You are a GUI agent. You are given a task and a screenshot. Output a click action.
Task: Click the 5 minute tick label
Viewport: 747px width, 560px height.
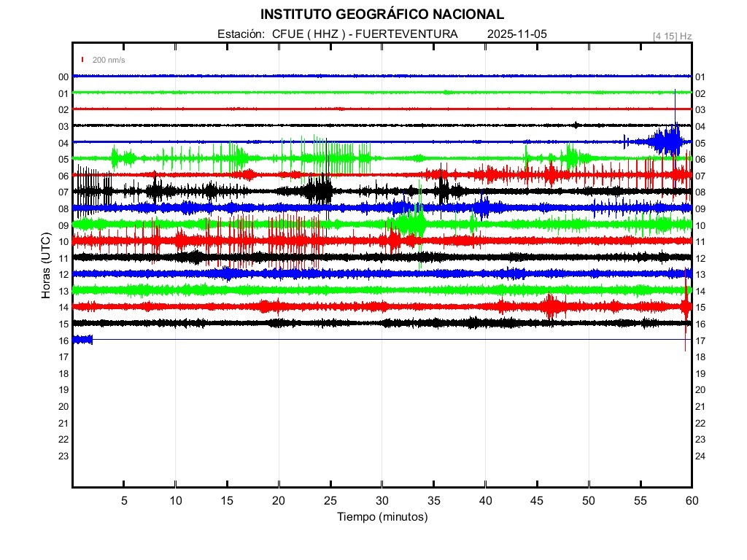coord(124,501)
